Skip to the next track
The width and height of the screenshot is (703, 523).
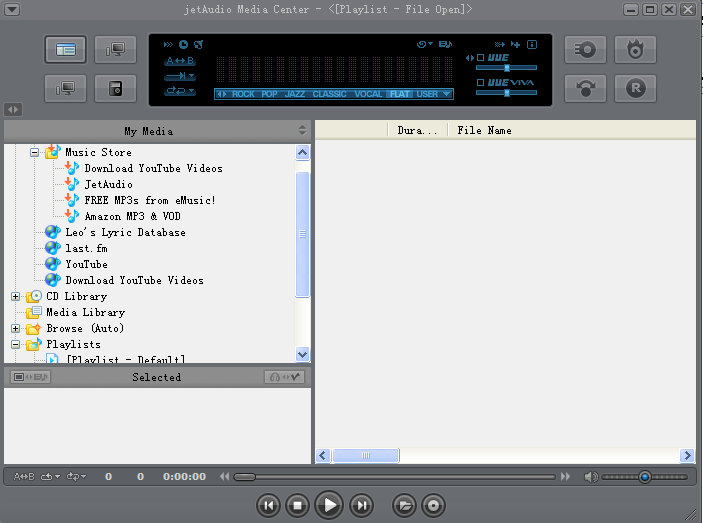pos(363,506)
